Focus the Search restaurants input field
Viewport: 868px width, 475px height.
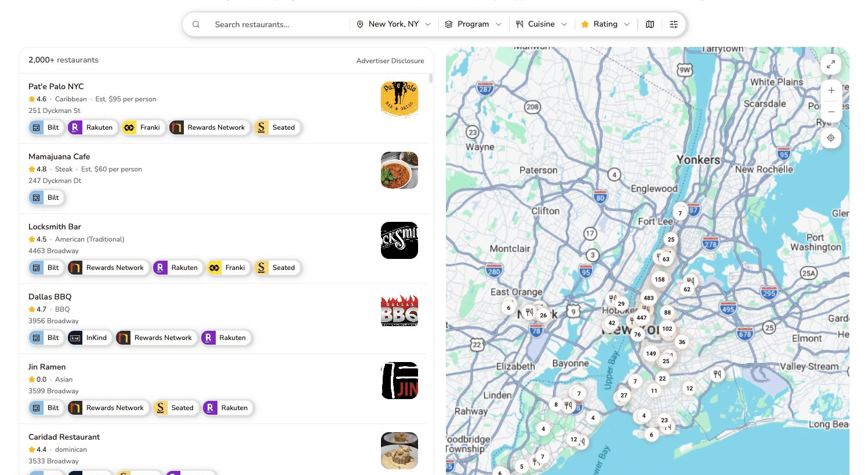278,24
